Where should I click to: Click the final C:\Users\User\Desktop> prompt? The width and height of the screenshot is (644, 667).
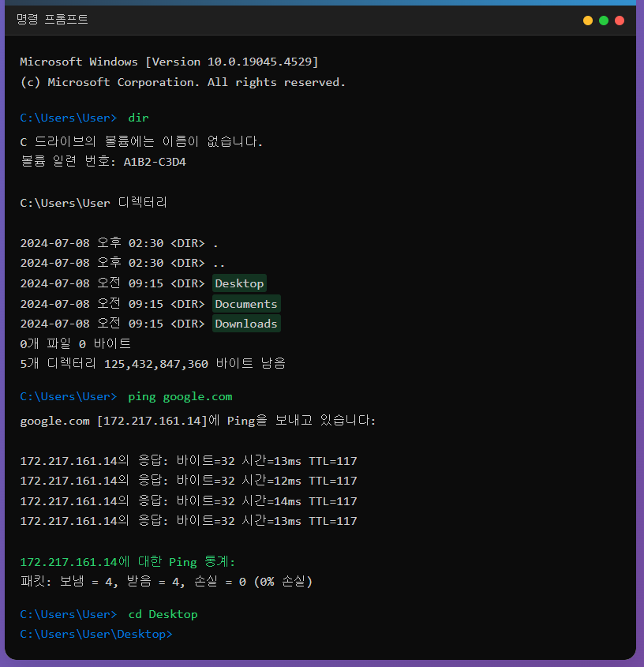pyautogui.click(x=96, y=635)
